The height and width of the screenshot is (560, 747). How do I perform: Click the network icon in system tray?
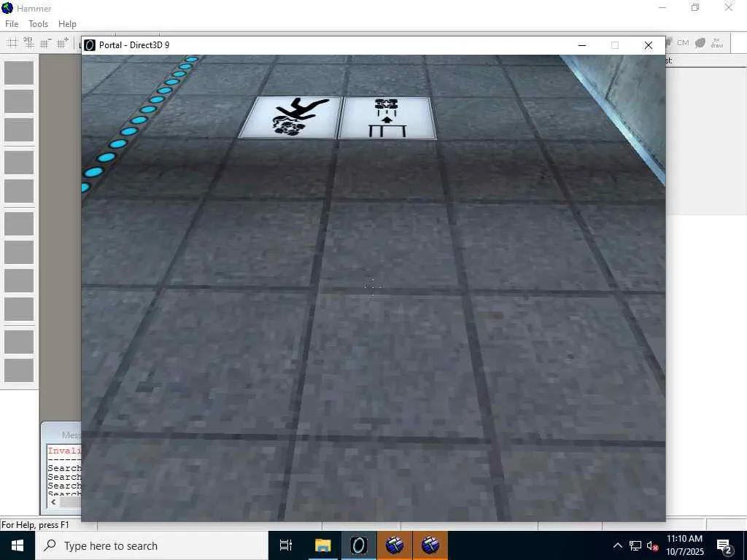[635, 545]
